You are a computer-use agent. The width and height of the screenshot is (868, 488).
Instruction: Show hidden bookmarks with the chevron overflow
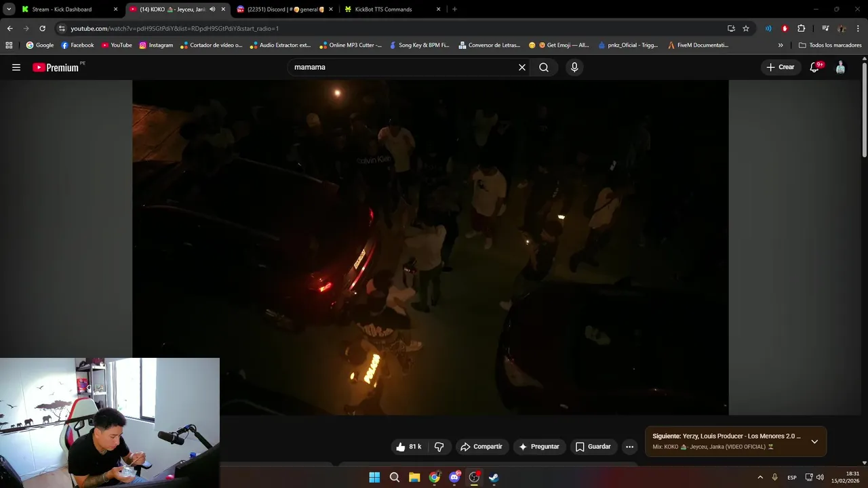click(x=781, y=45)
